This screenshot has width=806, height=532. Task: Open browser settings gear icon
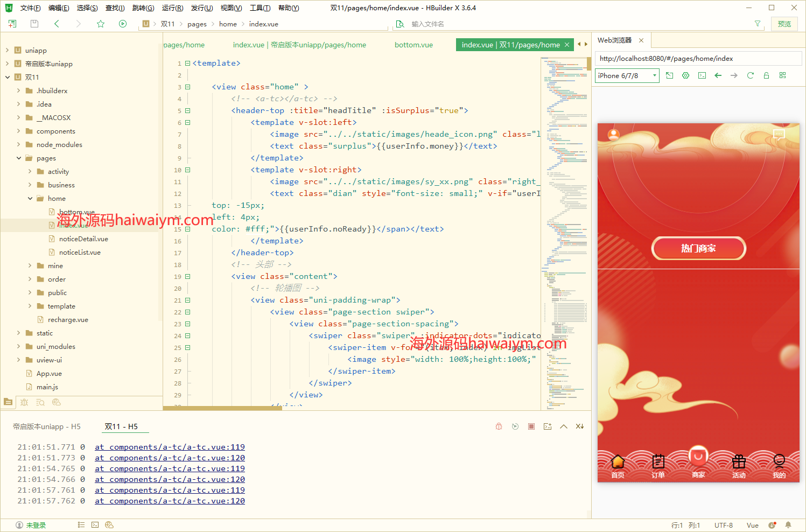pyautogui.click(x=685, y=75)
